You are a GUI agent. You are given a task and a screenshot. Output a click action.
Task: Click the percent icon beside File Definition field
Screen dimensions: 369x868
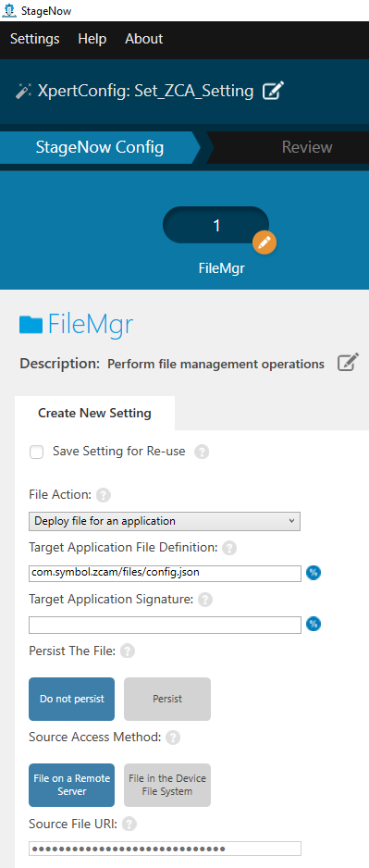tap(314, 573)
